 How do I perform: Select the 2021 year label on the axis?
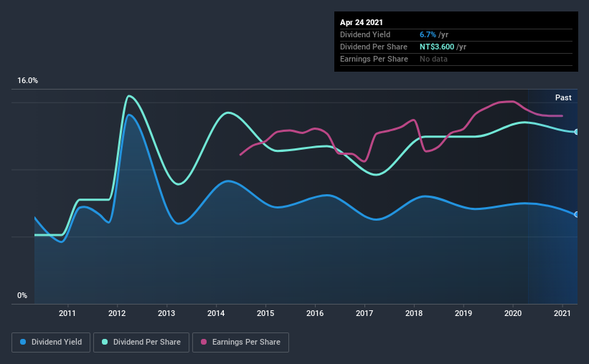(x=562, y=313)
